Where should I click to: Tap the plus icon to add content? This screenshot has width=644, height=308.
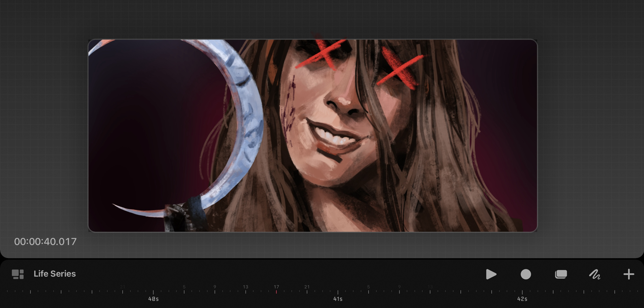click(629, 274)
